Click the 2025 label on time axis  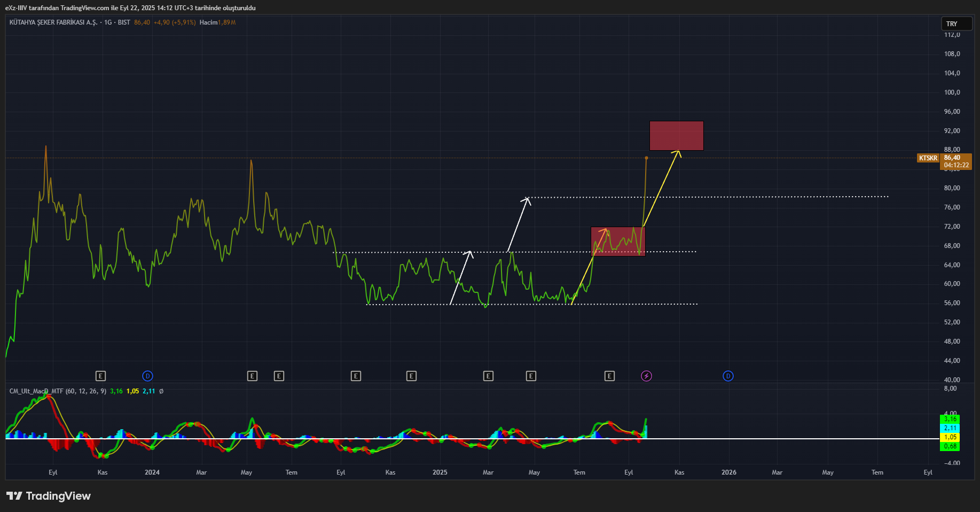440,472
